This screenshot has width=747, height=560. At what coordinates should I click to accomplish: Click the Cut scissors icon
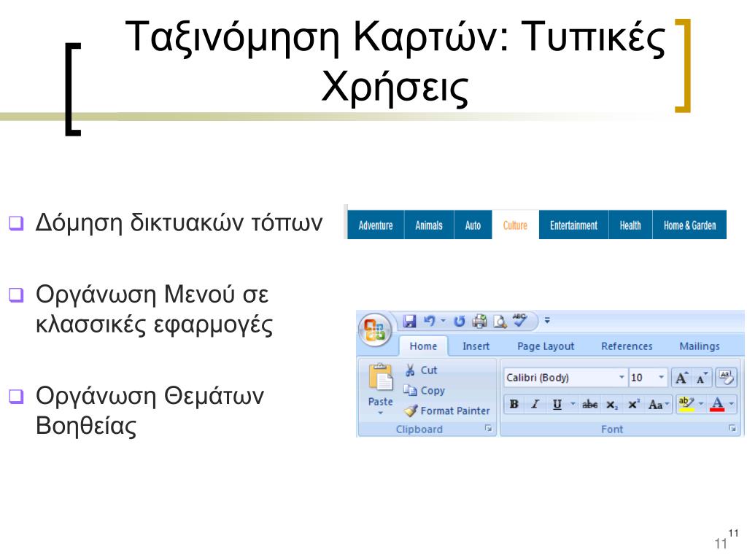(410, 370)
